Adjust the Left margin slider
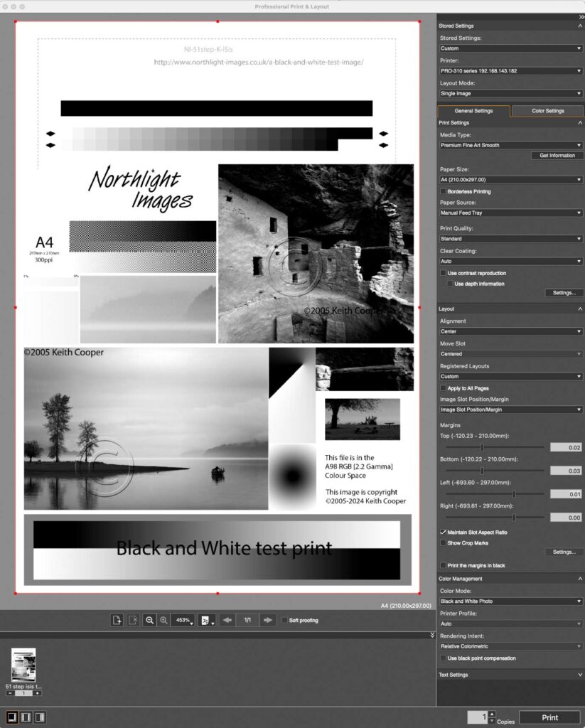 pyautogui.click(x=514, y=494)
